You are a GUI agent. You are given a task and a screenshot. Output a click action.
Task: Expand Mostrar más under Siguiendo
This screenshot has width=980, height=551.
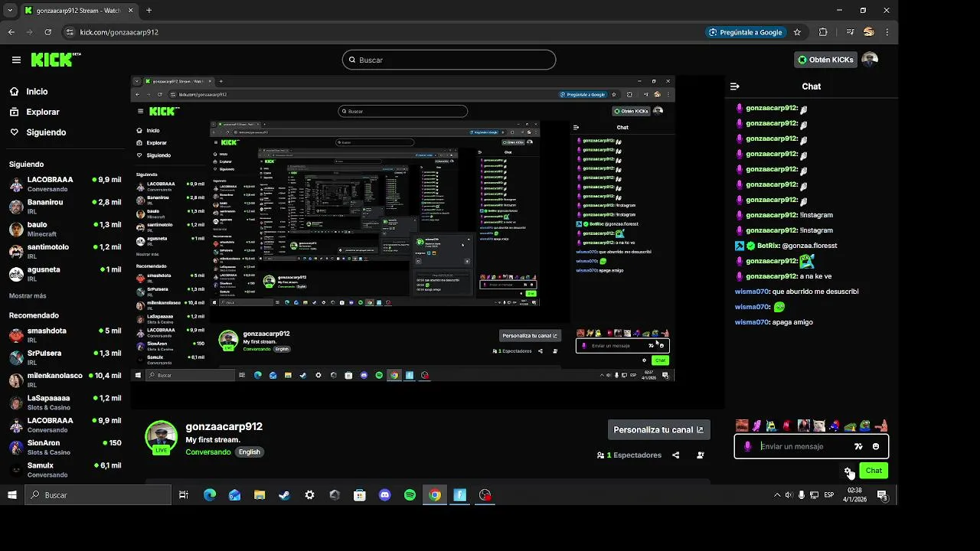point(28,295)
